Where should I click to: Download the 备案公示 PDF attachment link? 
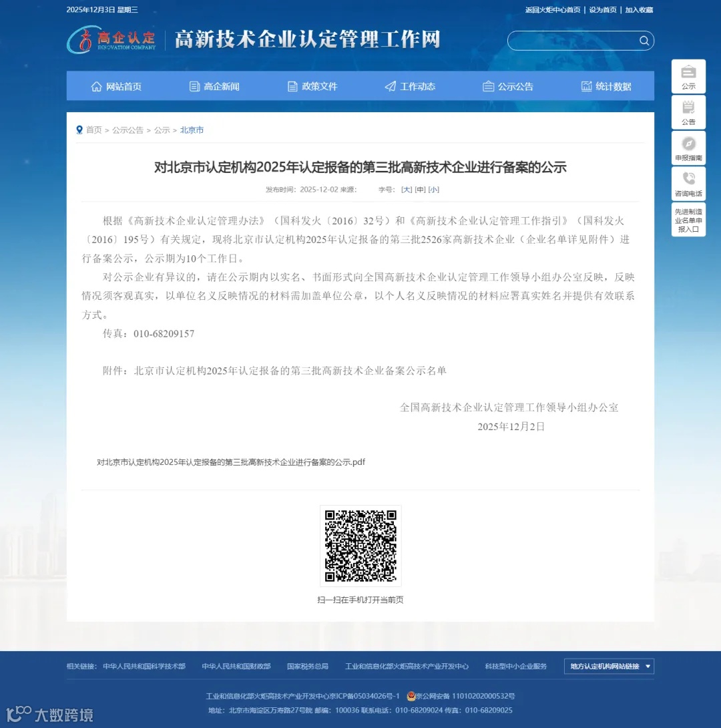(230, 462)
